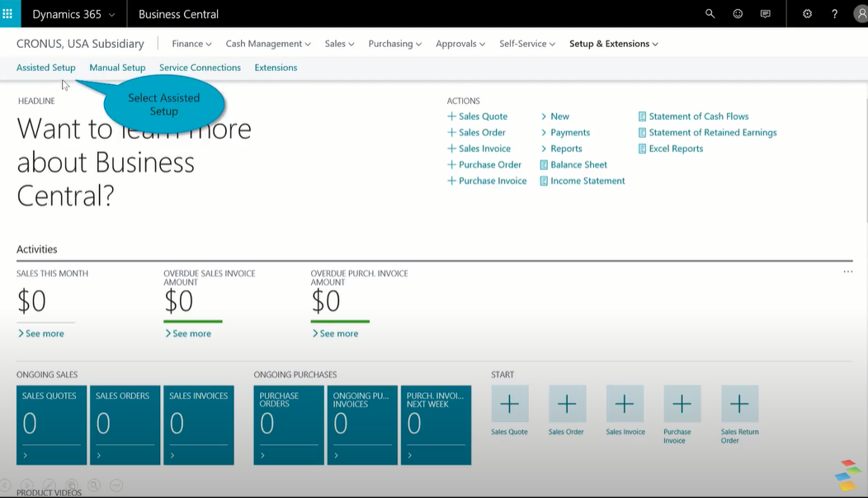
Task: Expand the Reports actions group
Action: 562,149
